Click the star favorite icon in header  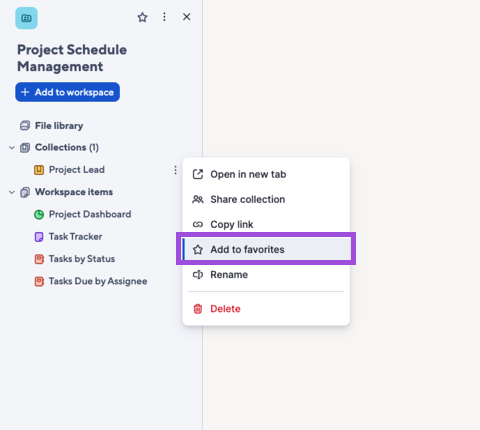pyautogui.click(x=142, y=17)
